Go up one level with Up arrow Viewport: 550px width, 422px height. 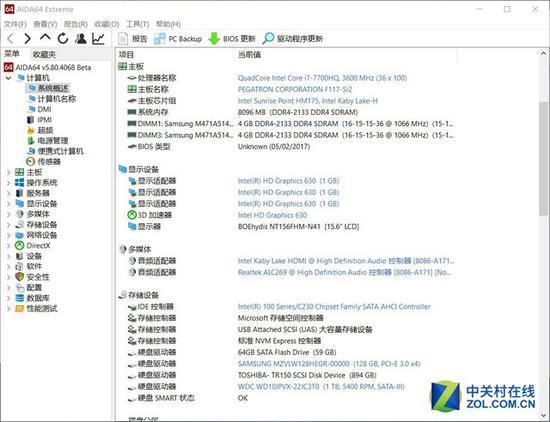pyautogui.click(x=45, y=37)
